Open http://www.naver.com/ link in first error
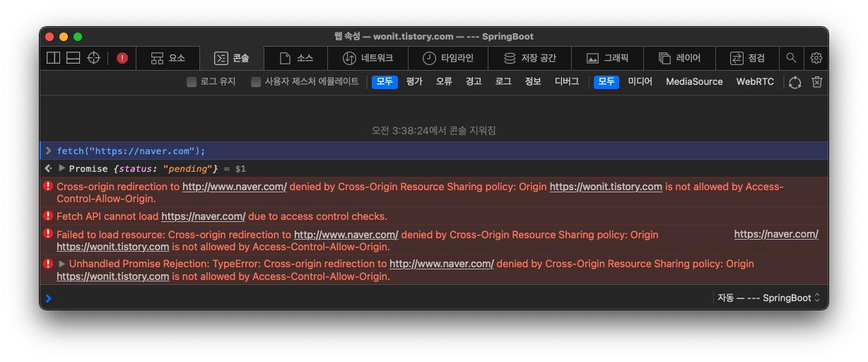The height and width of the screenshot is (362, 868). tap(235, 187)
